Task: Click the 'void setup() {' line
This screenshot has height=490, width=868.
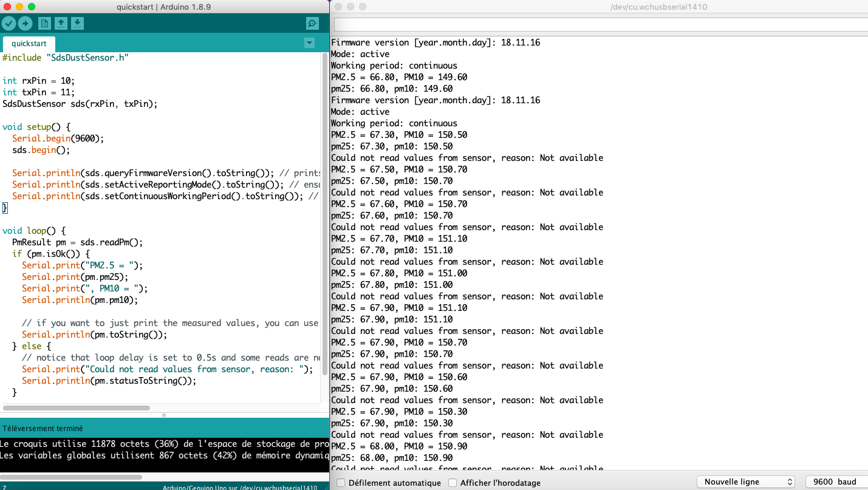Action: pos(36,127)
